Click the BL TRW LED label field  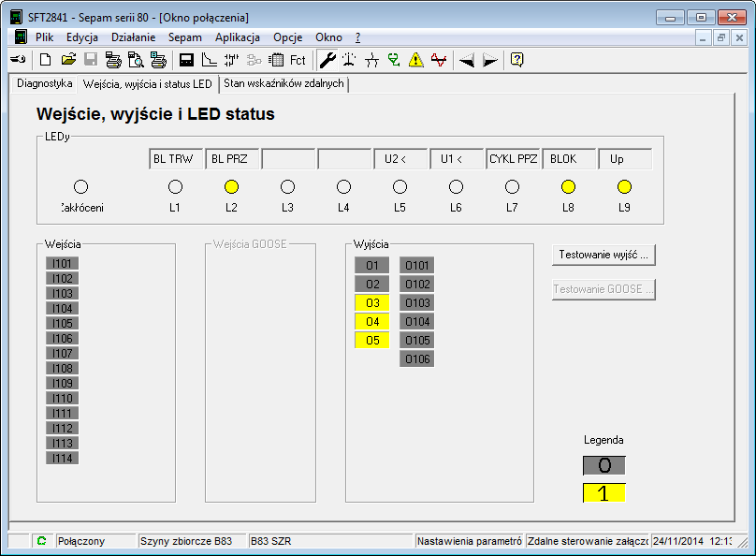tap(176, 158)
